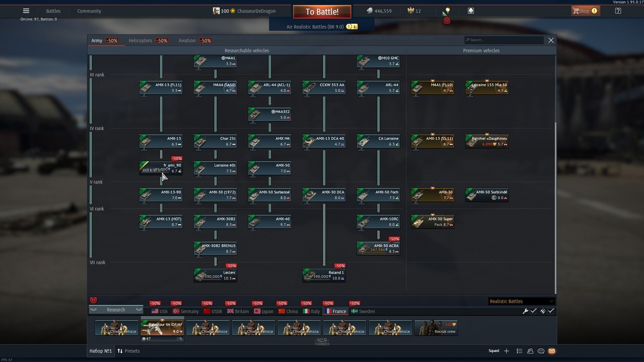Open the chat bubble icon
The width and height of the screenshot is (644, 362).
pos(541,351)
